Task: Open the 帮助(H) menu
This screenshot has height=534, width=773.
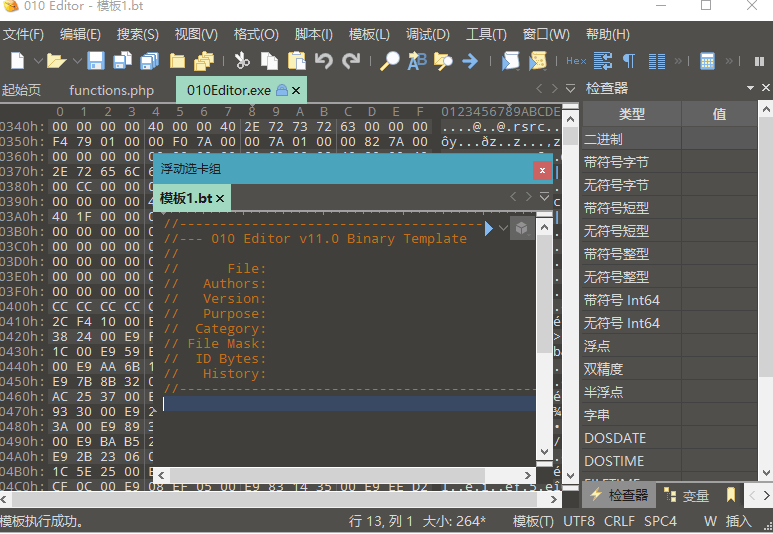Action: pos(608,35)
